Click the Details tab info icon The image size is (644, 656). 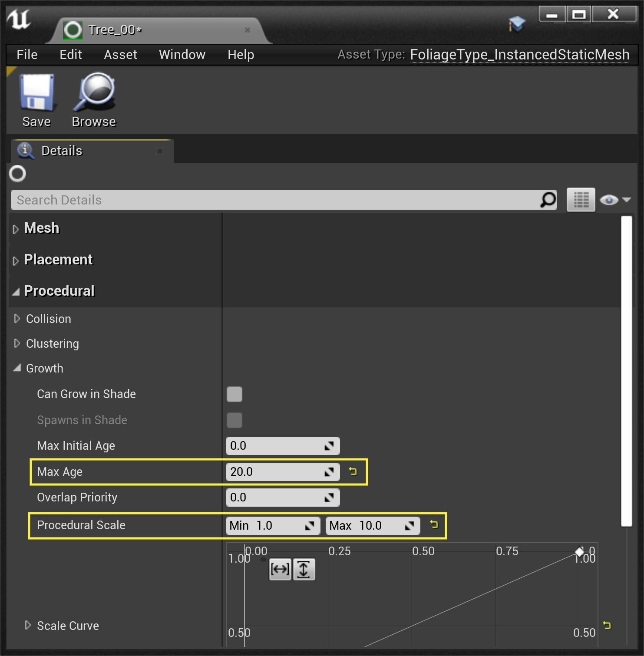(x=26, y=151)
